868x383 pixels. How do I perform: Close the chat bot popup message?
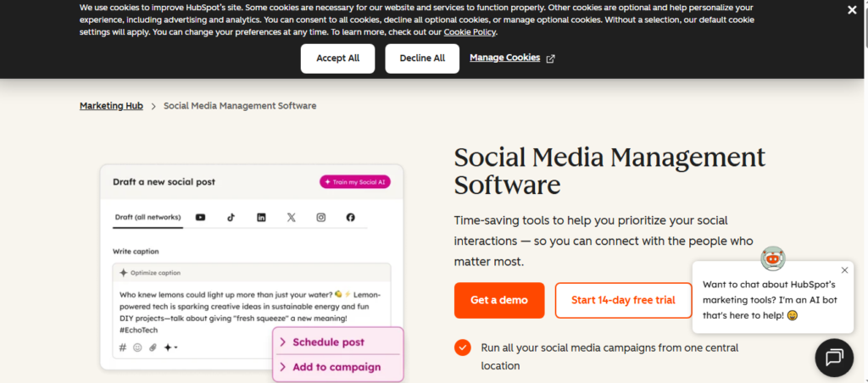point(844,270)
